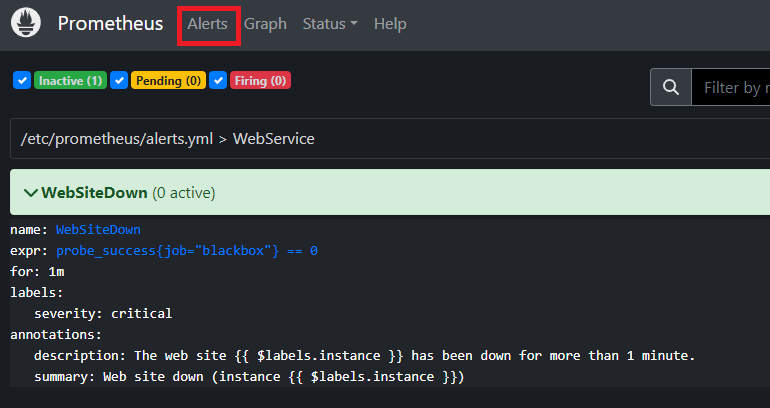Switch to the Graph page
The image size is (770, 408).
click(265, 24)
